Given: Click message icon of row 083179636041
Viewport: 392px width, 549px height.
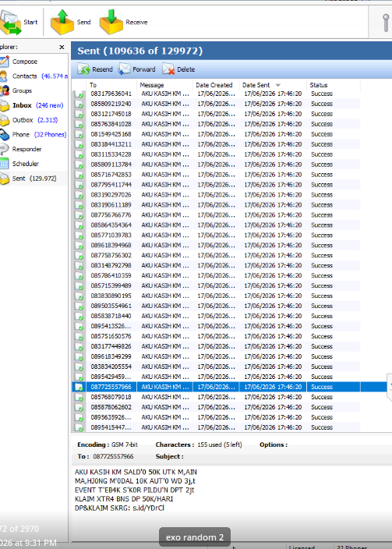Looking at the screenshot, I should click(x=79, y=94).
